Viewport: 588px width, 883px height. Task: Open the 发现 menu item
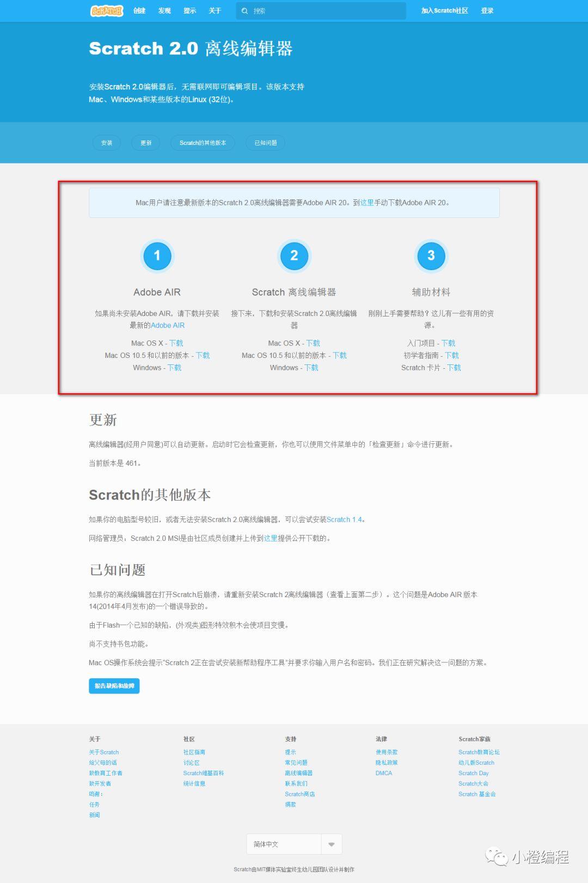[164, 11]
